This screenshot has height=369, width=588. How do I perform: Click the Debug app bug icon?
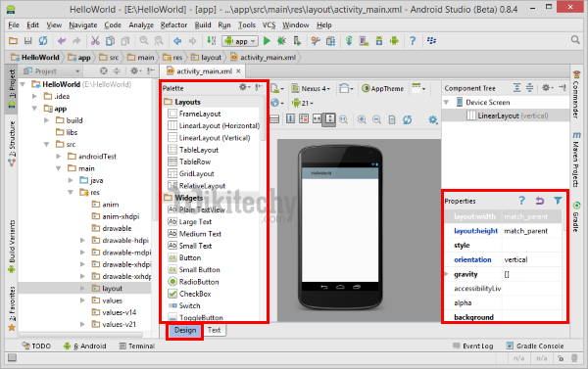(x=281, y=41)
